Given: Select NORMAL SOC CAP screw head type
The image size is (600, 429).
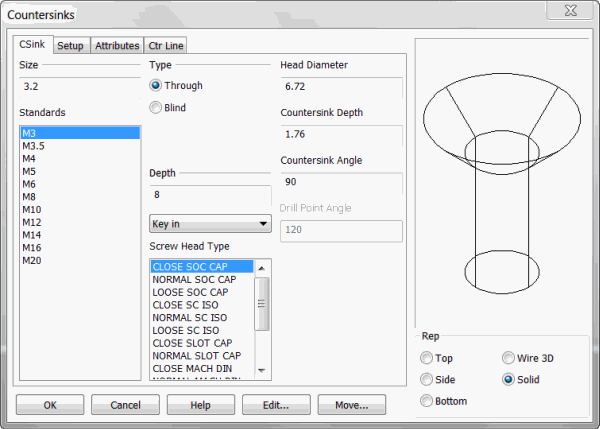Looking at the screenshot, I should [202, 279].
